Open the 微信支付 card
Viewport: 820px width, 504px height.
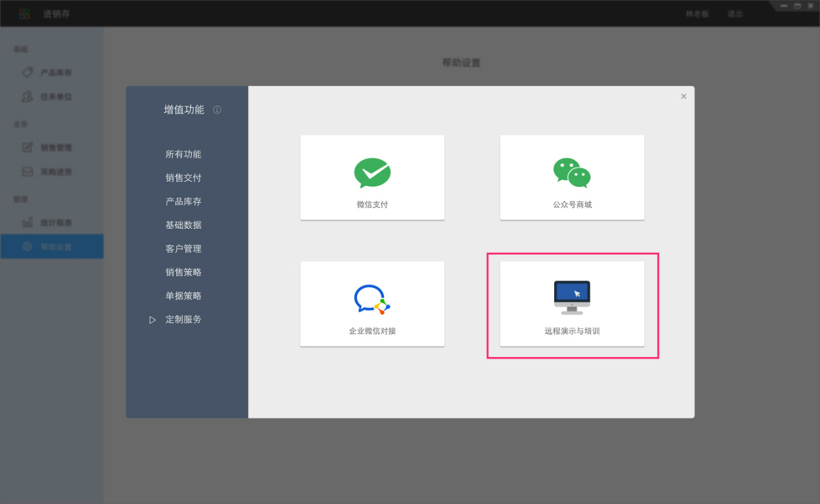tap(372, 178)
